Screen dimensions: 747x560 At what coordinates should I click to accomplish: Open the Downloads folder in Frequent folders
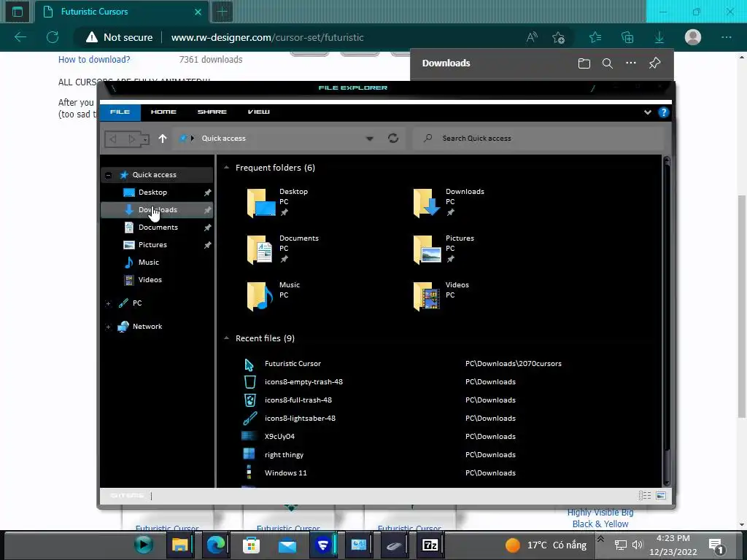coord(449,203)
